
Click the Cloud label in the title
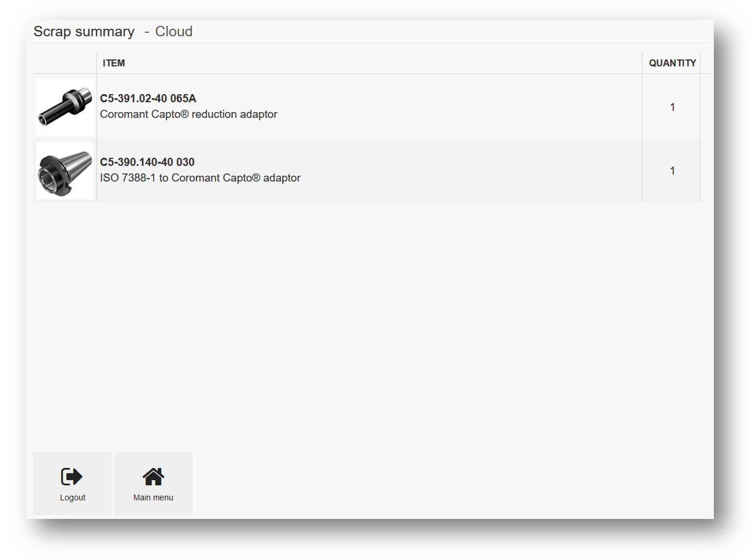click(174, 31)
